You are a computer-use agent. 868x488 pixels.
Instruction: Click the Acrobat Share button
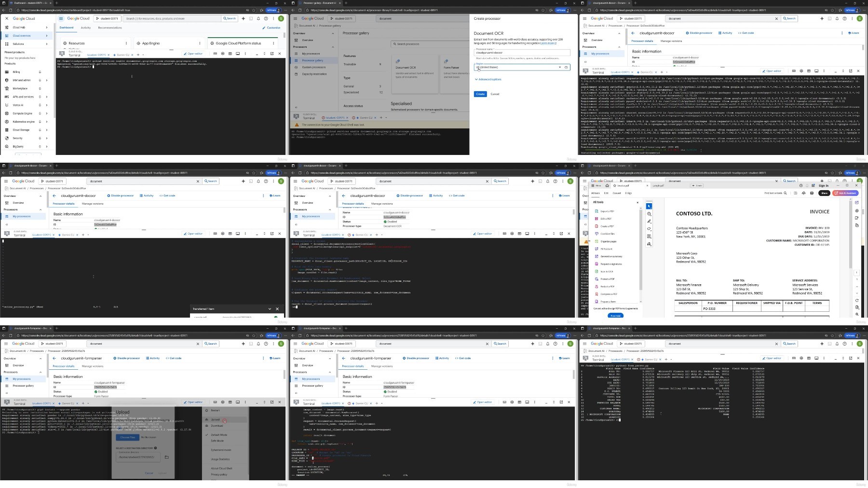[x=824, y=193]
